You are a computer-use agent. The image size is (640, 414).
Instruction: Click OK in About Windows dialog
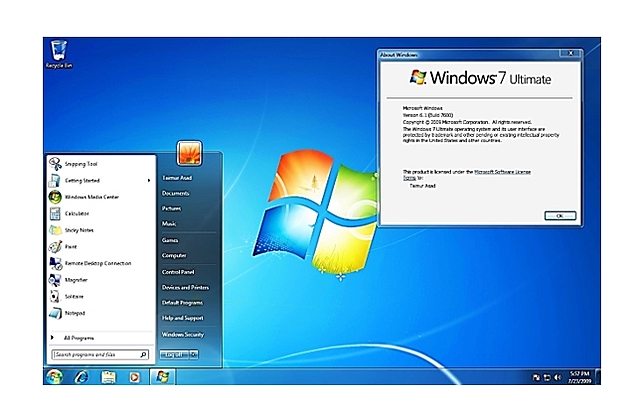pyautogui.click(x=560, y=216)
